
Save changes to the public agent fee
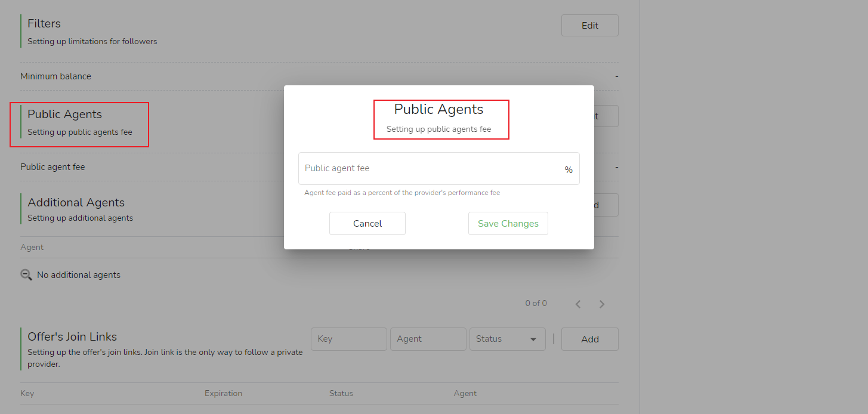[508, 223]
